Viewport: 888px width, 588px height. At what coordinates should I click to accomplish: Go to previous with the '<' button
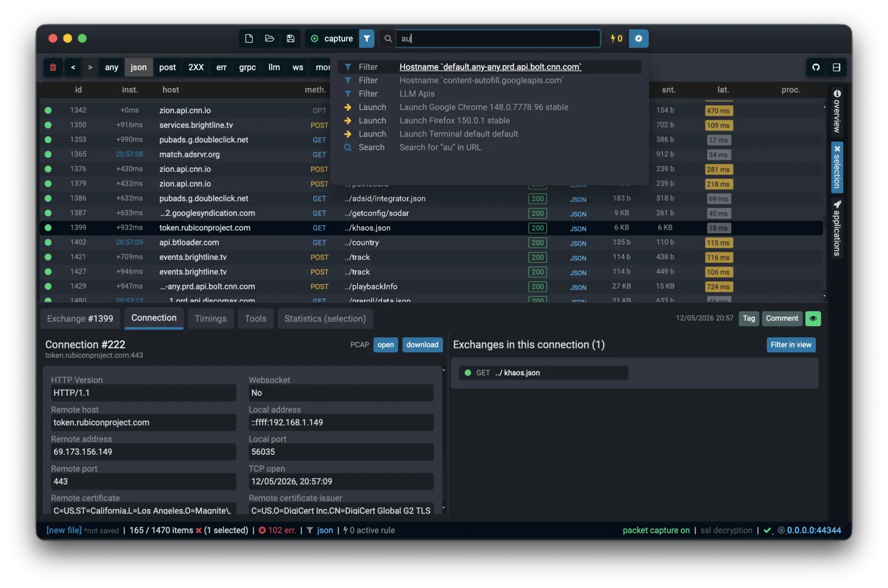(x=73, y=67)
